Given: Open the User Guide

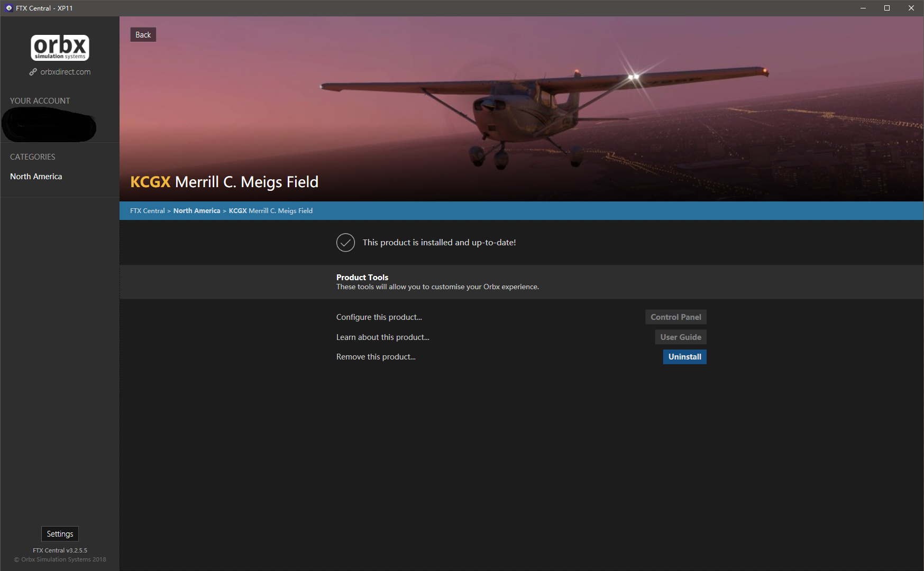Looking at the screenshot, I should [x=681, y=337].
